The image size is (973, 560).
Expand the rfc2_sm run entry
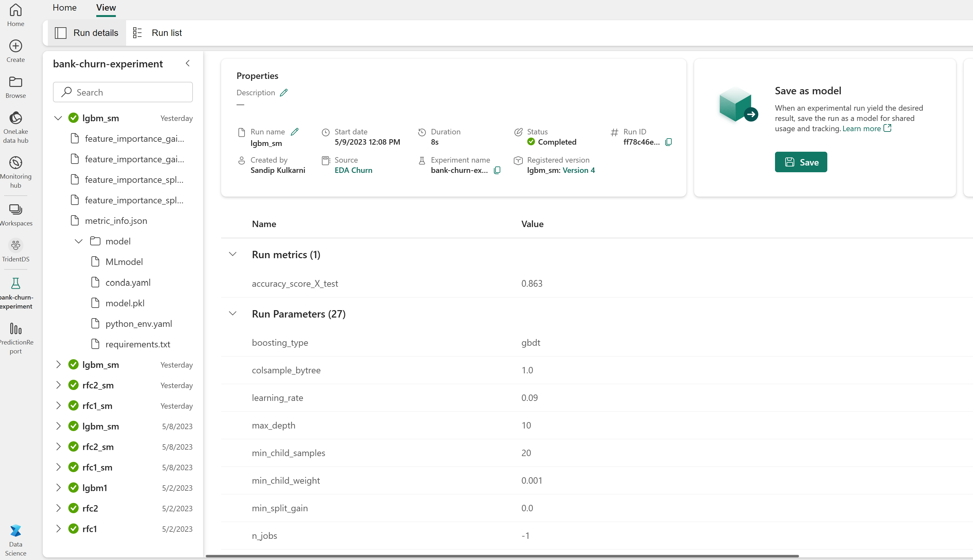59,385
